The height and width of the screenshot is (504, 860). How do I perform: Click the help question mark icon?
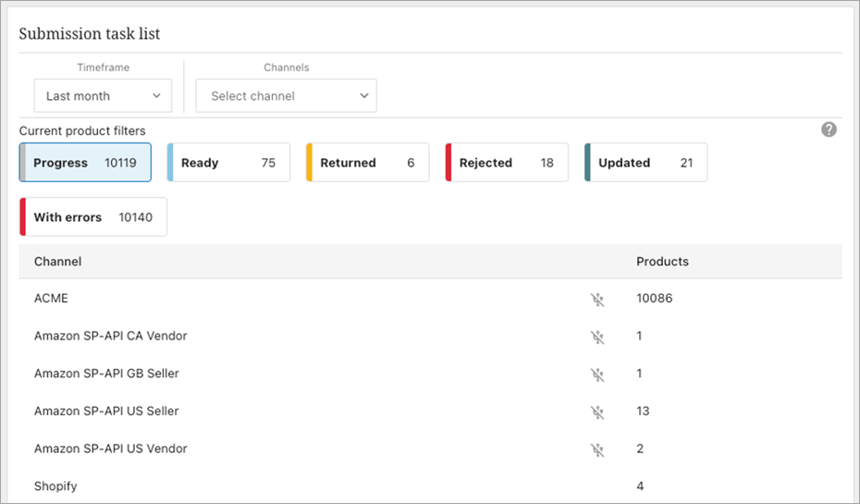(x=829, y=129)
